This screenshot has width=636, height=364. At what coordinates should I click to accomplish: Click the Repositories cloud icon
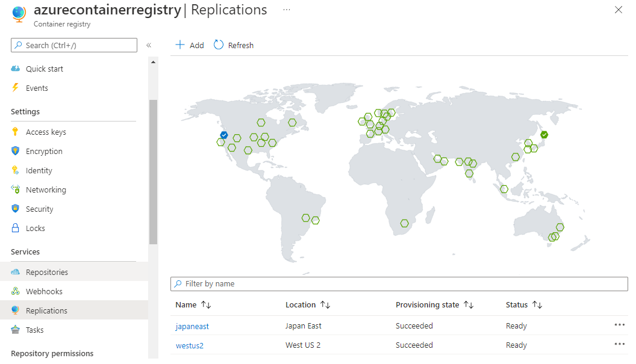16,271
